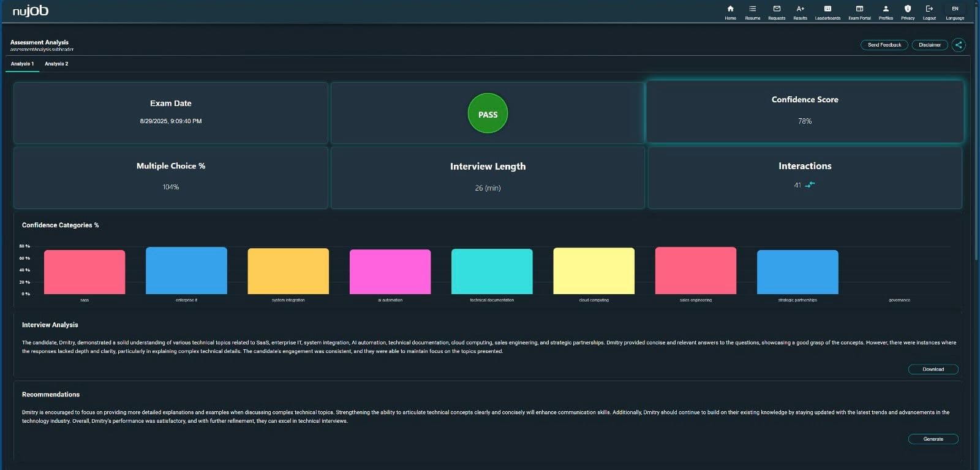Go to Home via the house icon
This screenshot has height=470, width=980.
click(x=730, y=9)
